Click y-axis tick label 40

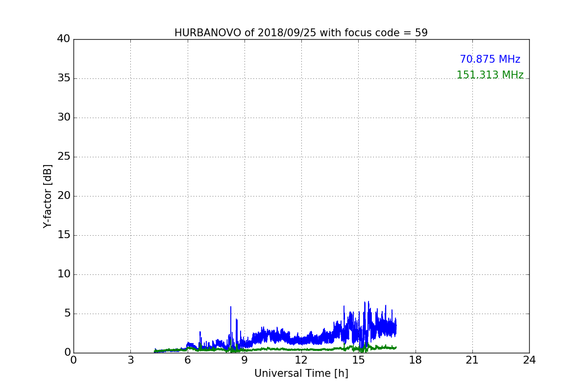pos(64,39)
